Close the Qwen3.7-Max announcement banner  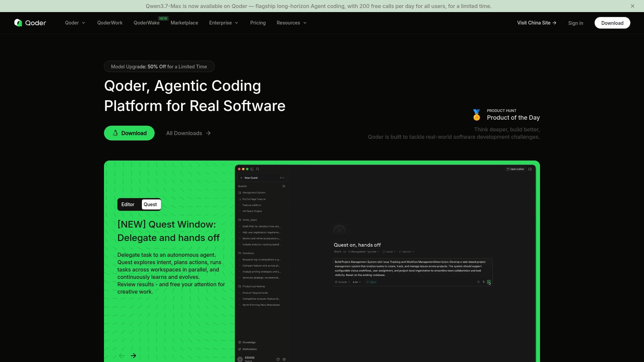coord(633,6)
